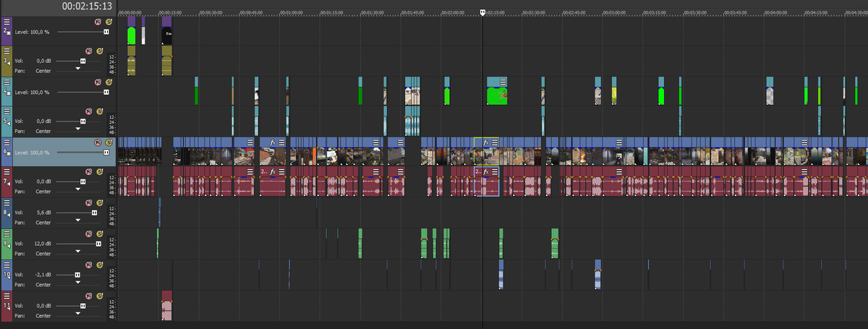Open the hamburger menu of track 6

pos(7,142)
